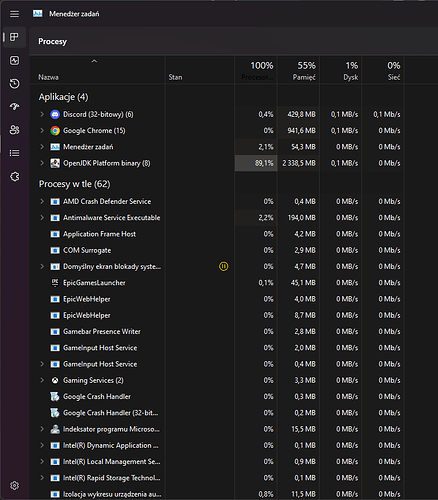Expand the Gaming Services group

(x=42, y=380)
